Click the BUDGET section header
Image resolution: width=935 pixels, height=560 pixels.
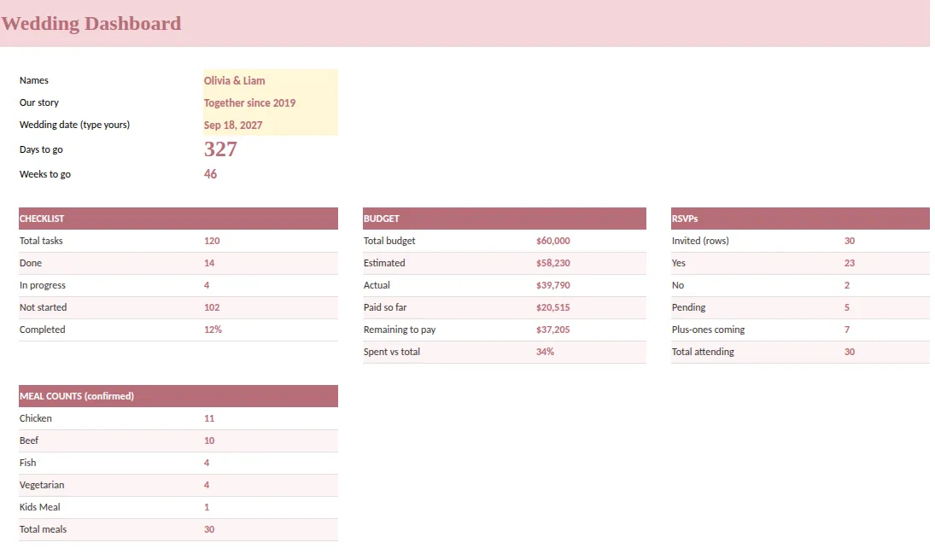505,219
